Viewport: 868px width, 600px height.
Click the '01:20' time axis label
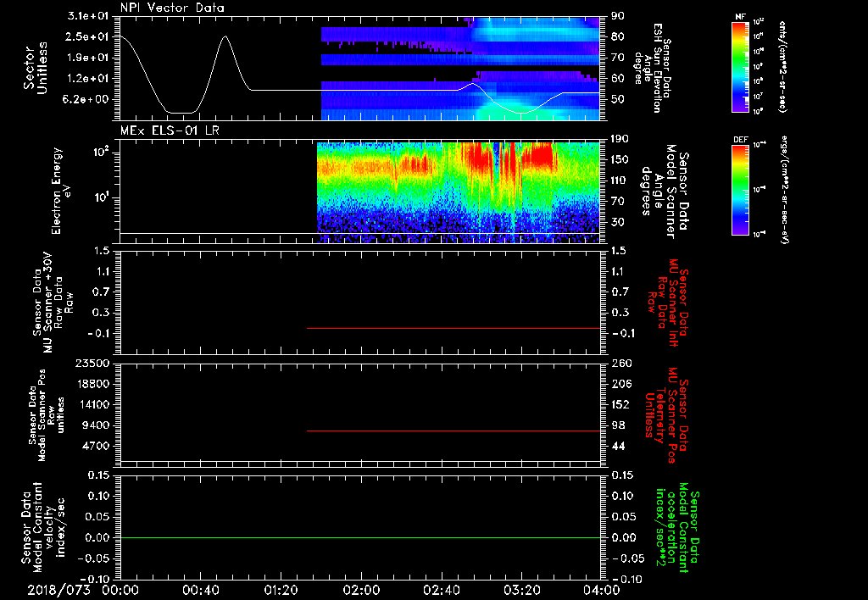click(x=281, y=590)
